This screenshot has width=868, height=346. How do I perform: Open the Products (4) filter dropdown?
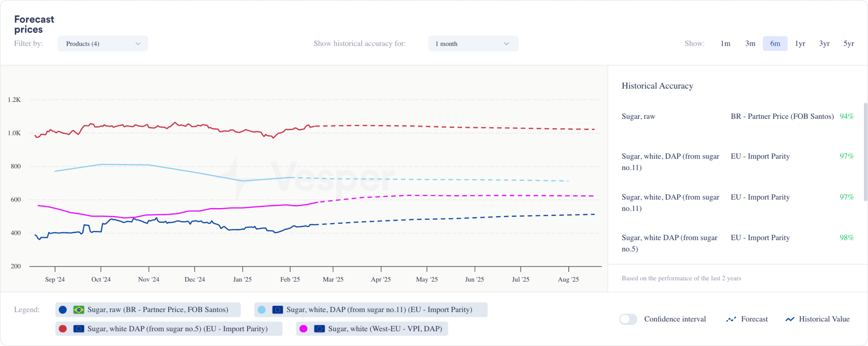pos(102,43)
